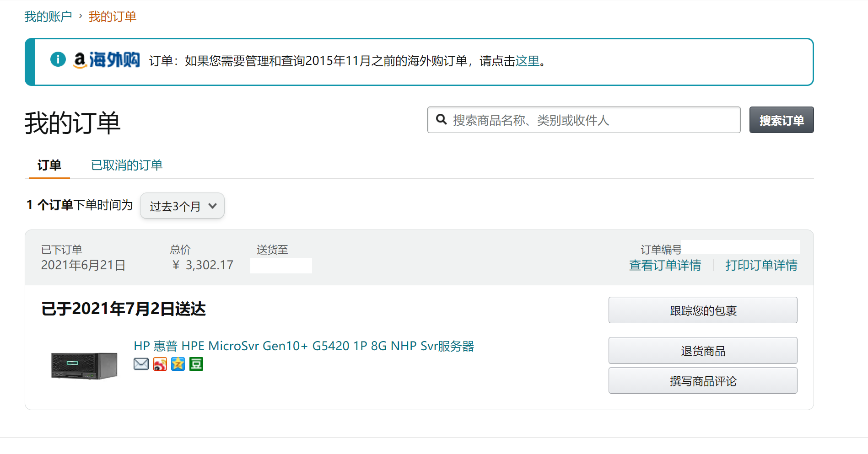Click the green Douban share icon

pyautogui.click(x=196, y=364)
